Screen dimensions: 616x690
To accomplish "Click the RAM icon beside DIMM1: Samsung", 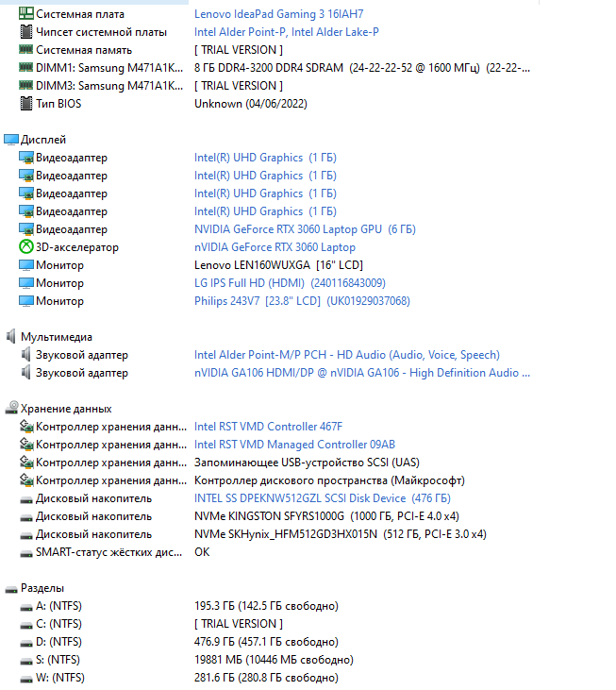I will click(x=25, y=67).
